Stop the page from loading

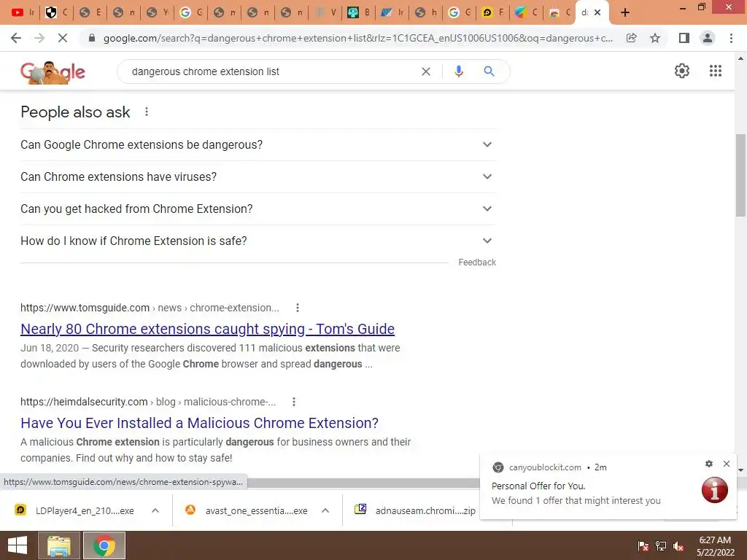pos(63,38)
